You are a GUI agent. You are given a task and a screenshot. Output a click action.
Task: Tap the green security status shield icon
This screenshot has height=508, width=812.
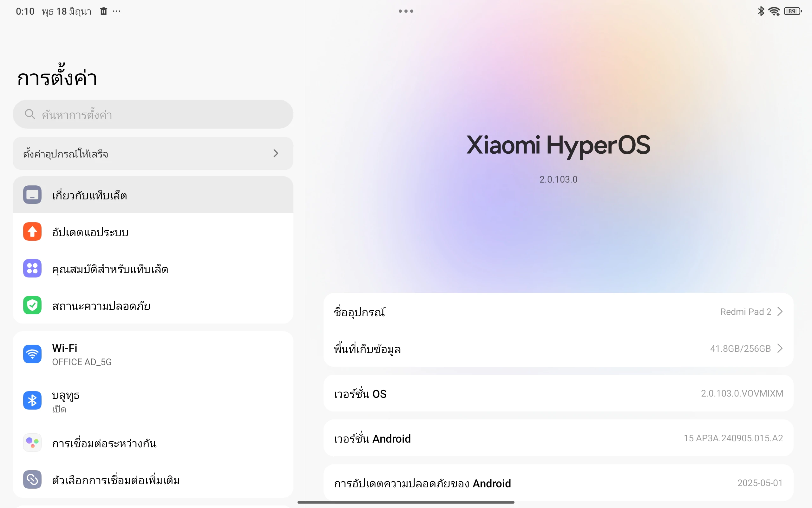[x=32, y=305]
